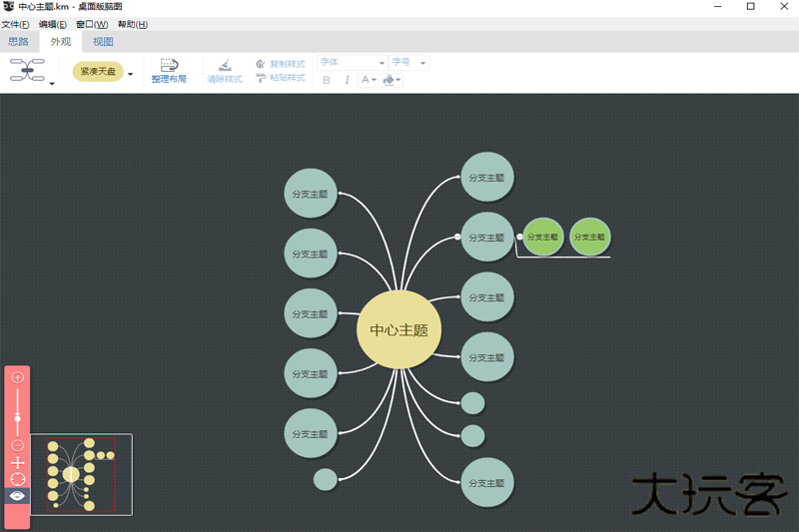The height and width of the screenshot is (532, 799).
Task: Open the 字体 font family dropdown
Action: click(x=352, y=63)
